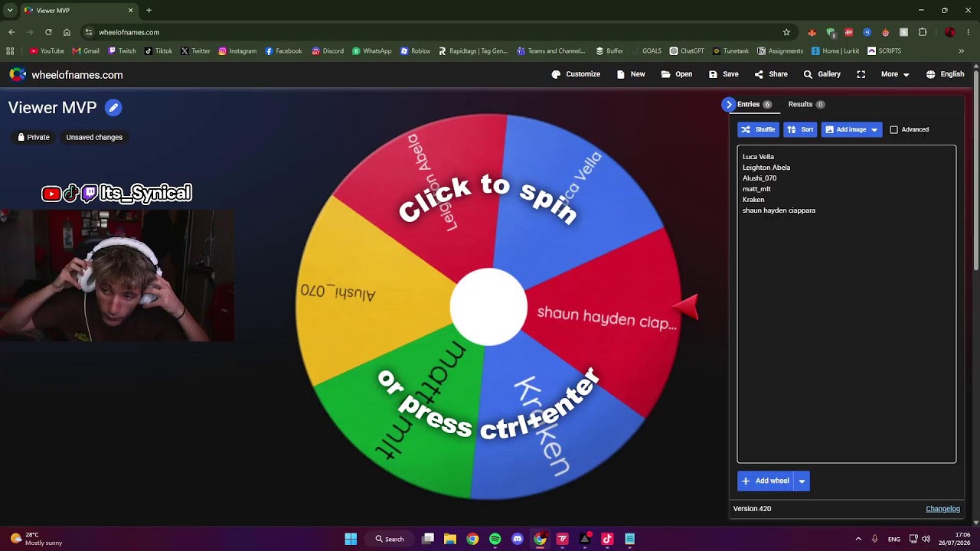
Task: Open the Discord bookmark
Action: click(x=328, y=51)
